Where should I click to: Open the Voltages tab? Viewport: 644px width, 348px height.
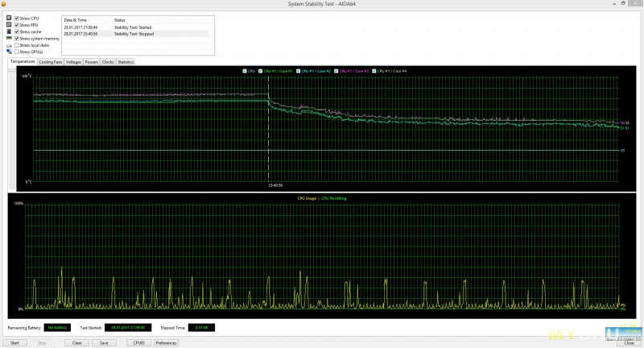coord(73,62)
